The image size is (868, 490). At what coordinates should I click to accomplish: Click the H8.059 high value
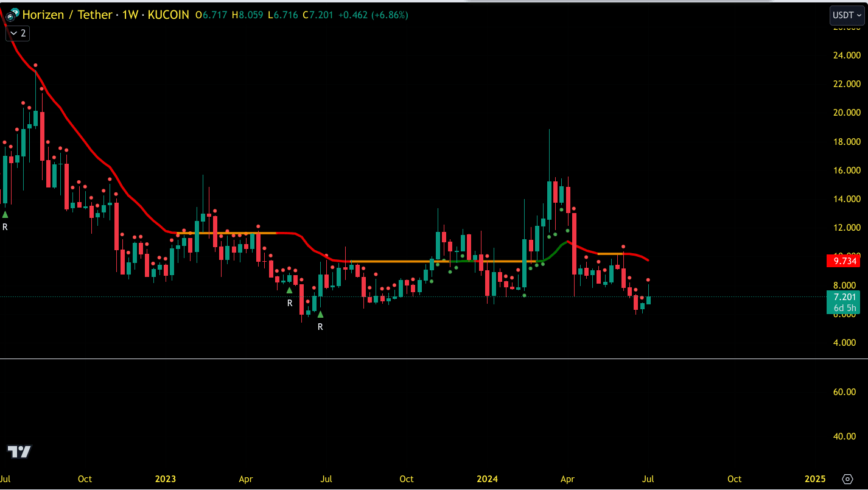click(248, 15)
